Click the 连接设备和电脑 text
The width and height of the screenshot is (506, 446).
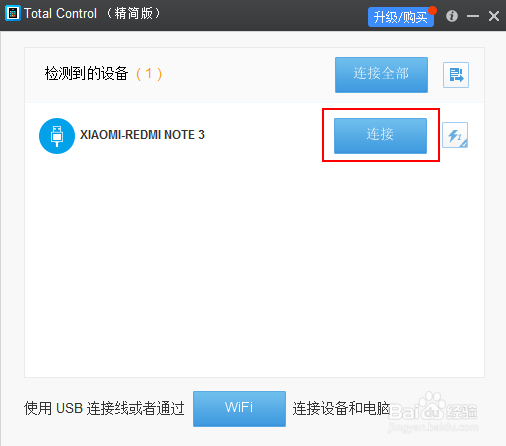pyautogui.click(x=341, y=408)
